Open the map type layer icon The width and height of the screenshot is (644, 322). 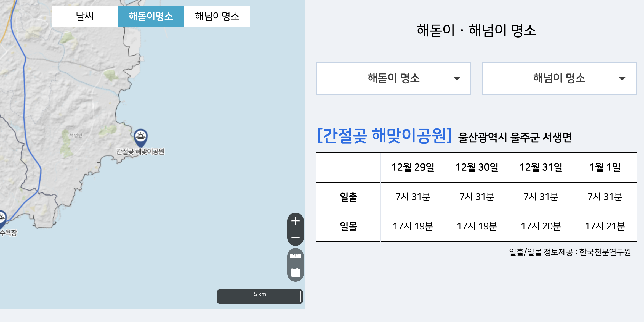click(x=295, y=273)
